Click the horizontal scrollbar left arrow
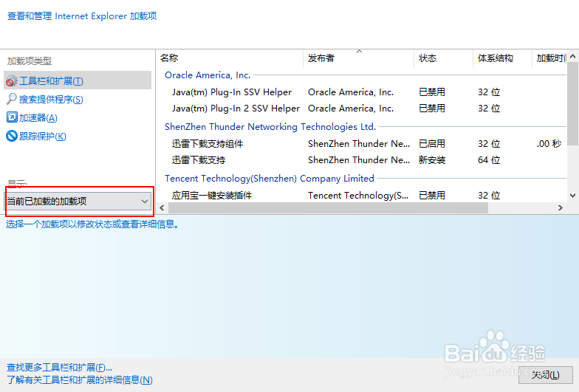Viewport: 579px width, 392px height. [162, 208]
